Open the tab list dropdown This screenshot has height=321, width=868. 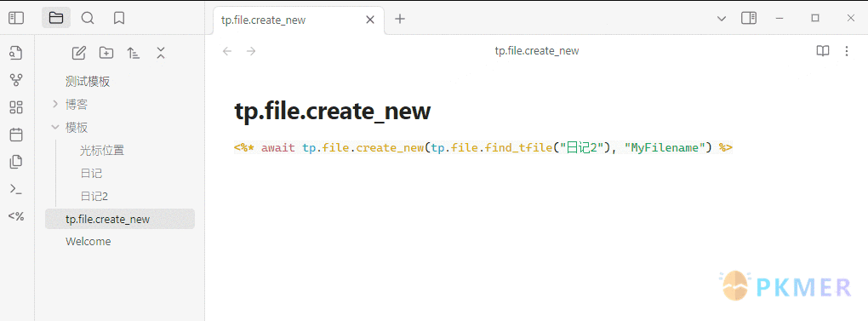[x=722, y=19]
